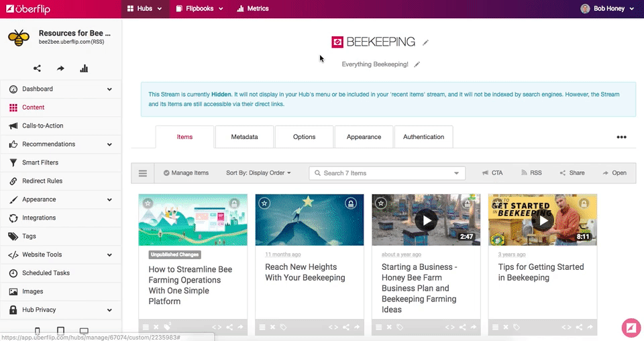Click embed code icon on Streamline Bee Farming card
This screenshot has height=341, width=644.
(217, 328)
